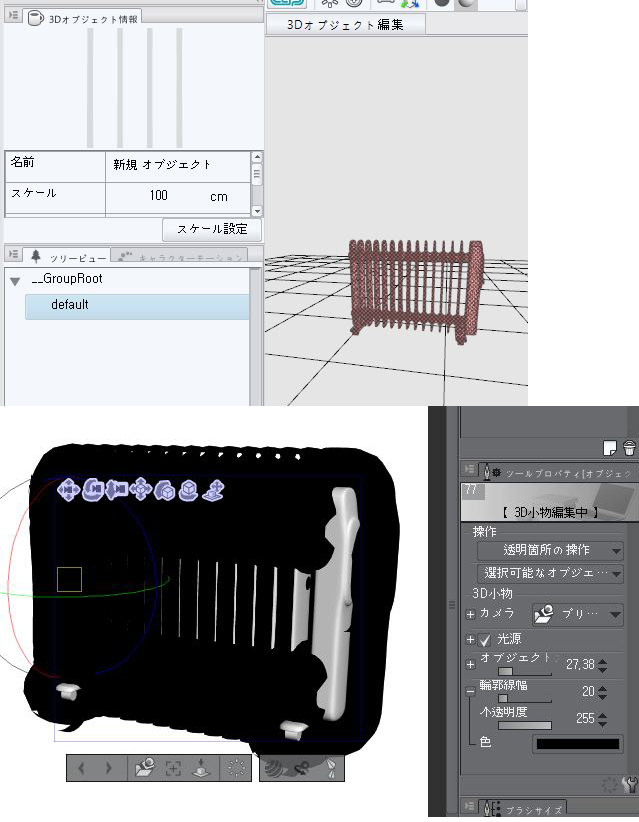Select the __GroupRoot tree item
This screenshot has width=639, height=822.
67,279
